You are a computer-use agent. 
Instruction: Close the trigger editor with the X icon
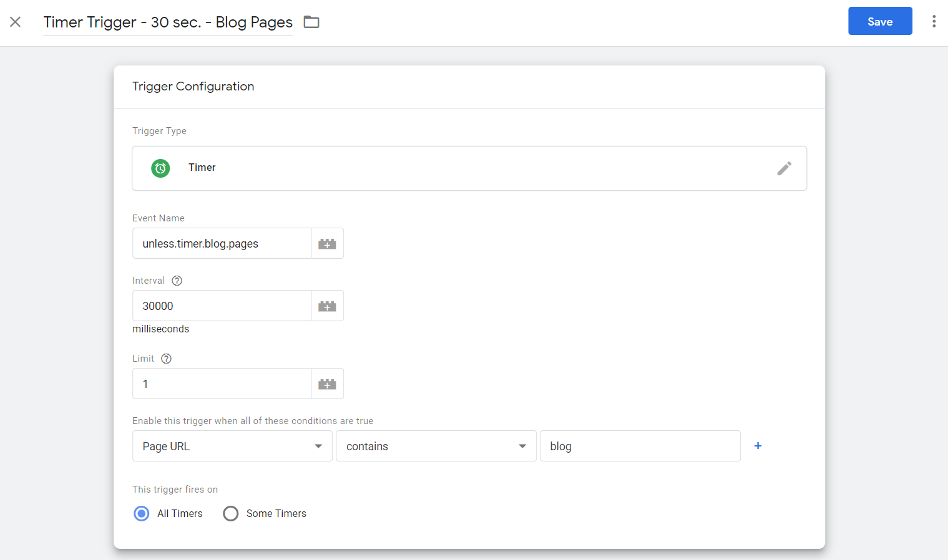[16, 22]
